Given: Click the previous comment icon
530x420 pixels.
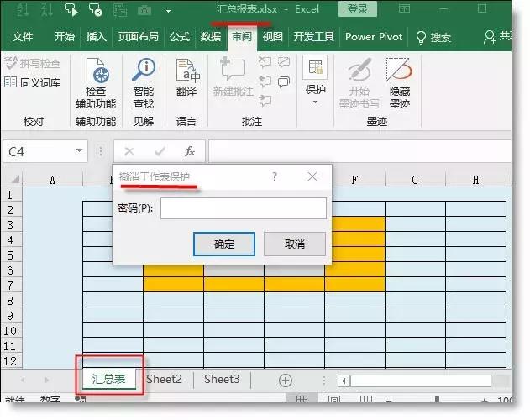Looking at the screenshot, I should click(x=265, y=81).
